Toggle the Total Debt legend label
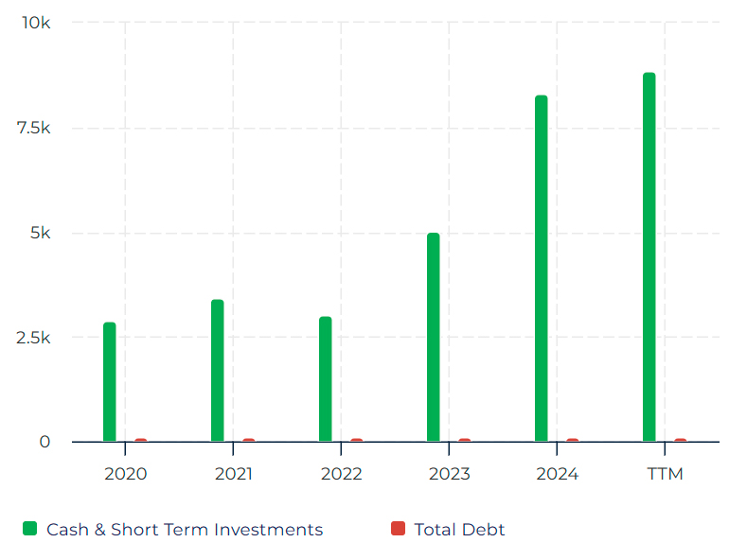The height and width of the screenshot is (560, 747). click(459, 530)
